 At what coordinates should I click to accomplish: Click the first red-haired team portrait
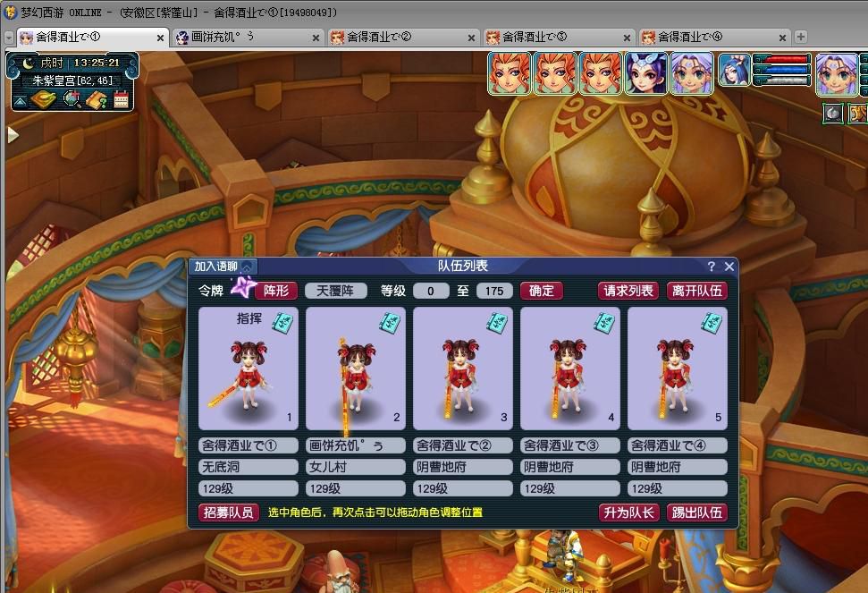point(509,73)
